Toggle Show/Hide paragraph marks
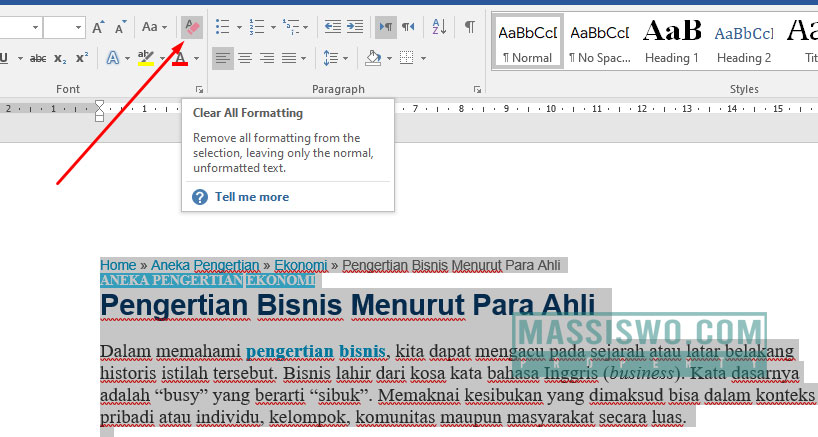The width and height of the screenshot is (818, 437). [470, 27]
